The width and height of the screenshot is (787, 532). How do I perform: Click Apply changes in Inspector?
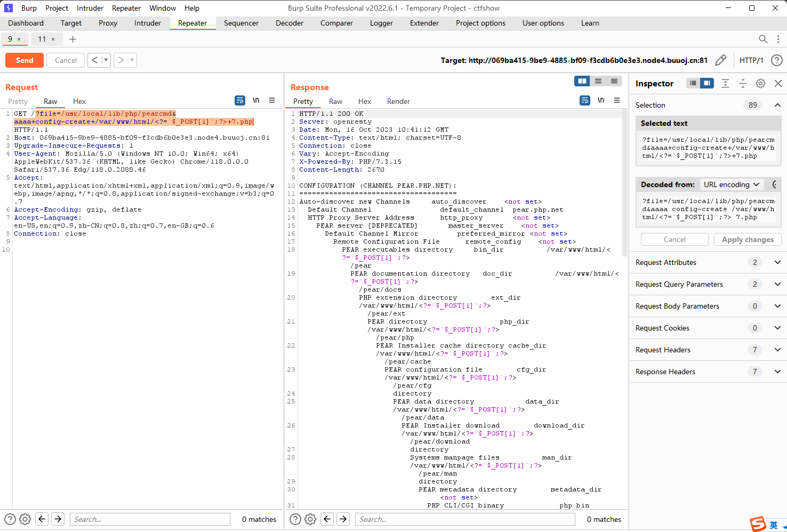click(748, 239)
